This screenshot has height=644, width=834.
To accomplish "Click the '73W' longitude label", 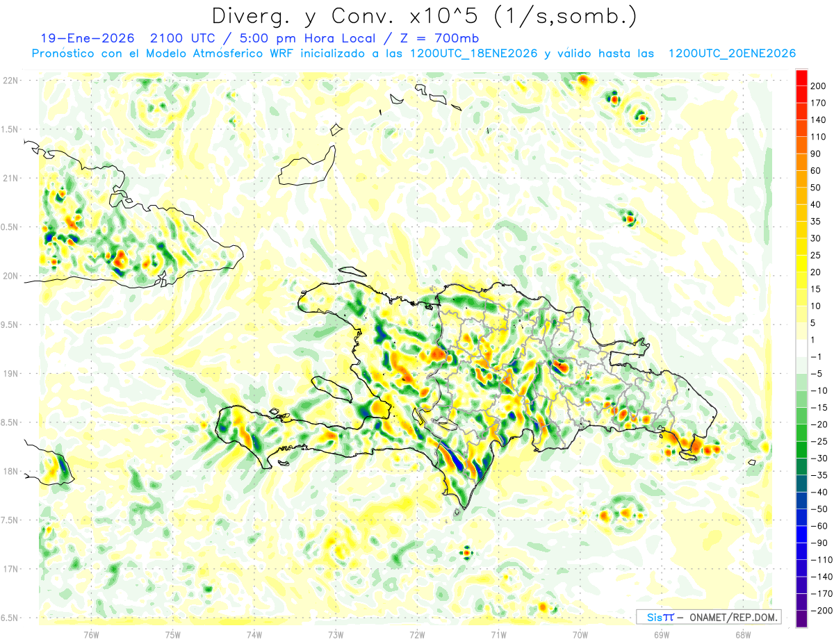I will click(x=336, y=634).
